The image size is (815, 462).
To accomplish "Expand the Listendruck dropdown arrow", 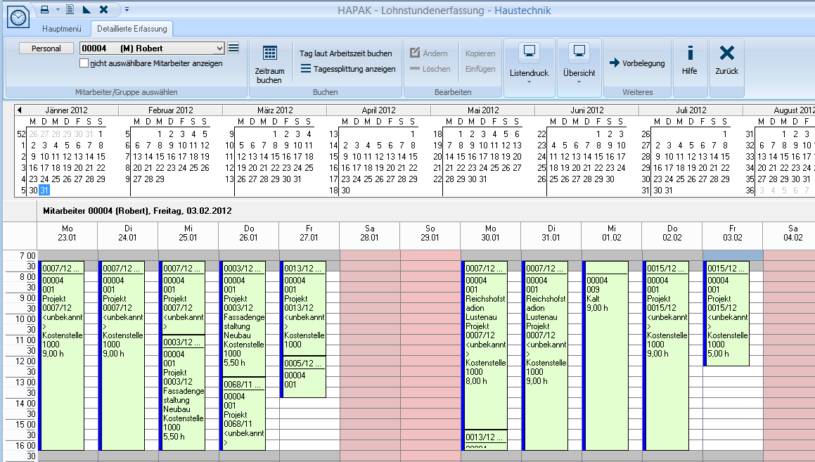I will click(529, 82).
